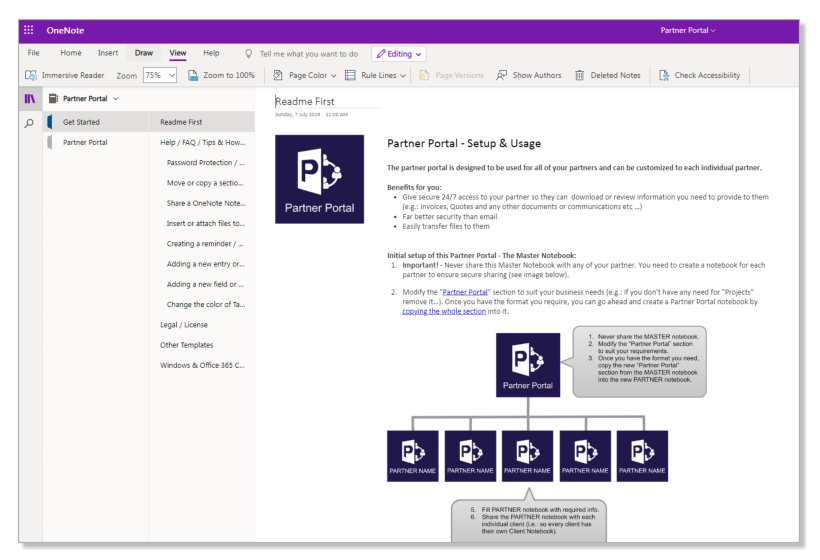The image size is (820, 560).
Task: Click the Zoom to 100% page icon
Action: click(193, 75)
